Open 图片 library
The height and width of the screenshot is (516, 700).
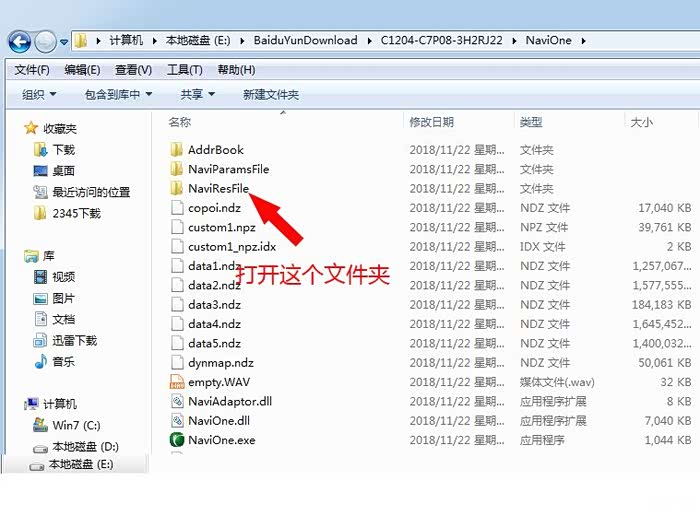point(63,298)
